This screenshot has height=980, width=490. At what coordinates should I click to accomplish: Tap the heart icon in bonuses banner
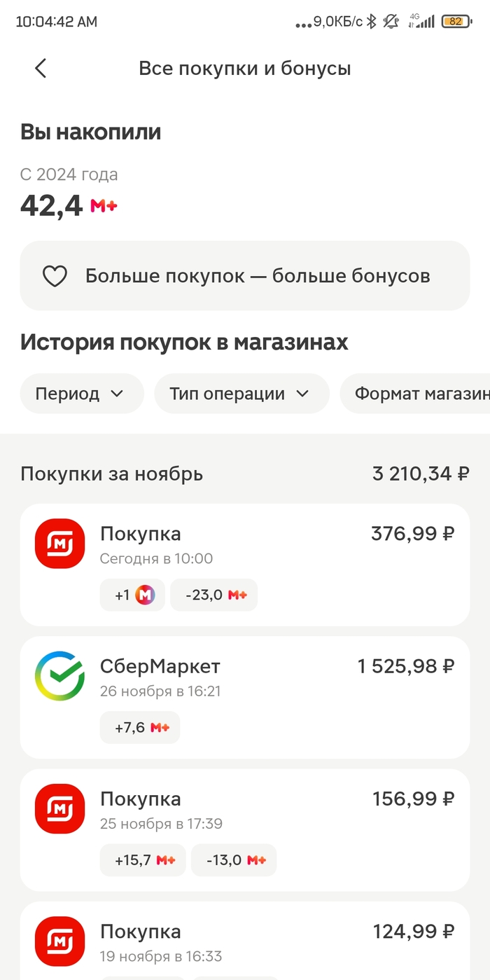(55, 276)
